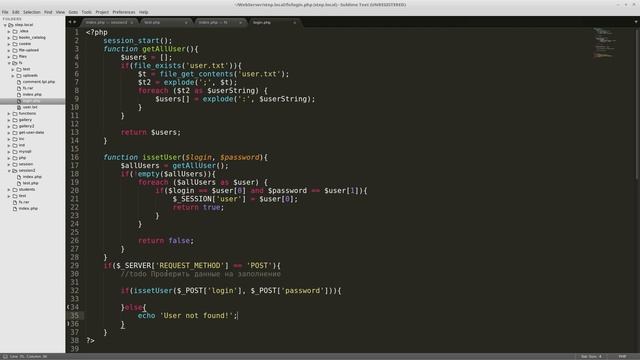Screen dimensions: 640x360
Task: Expand the files folder
Action: (9, 56)
